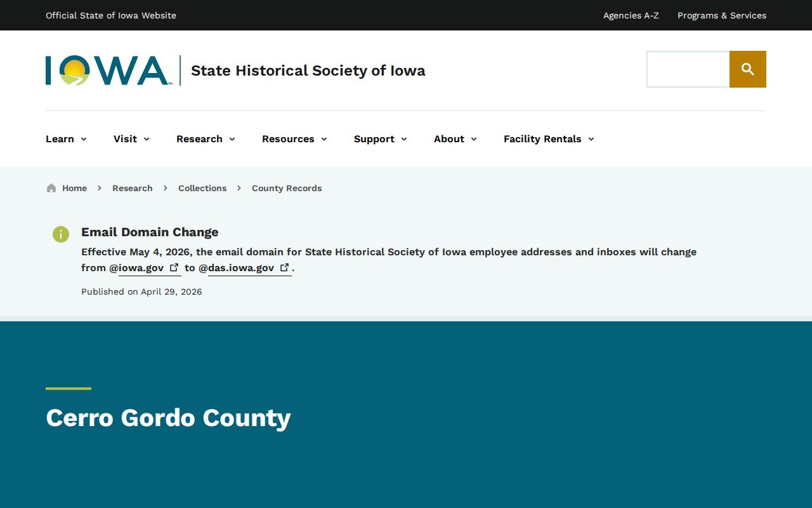812x508 pixels.
Task: Go to Research breadcrumb
Action: (x=133, y=188)
